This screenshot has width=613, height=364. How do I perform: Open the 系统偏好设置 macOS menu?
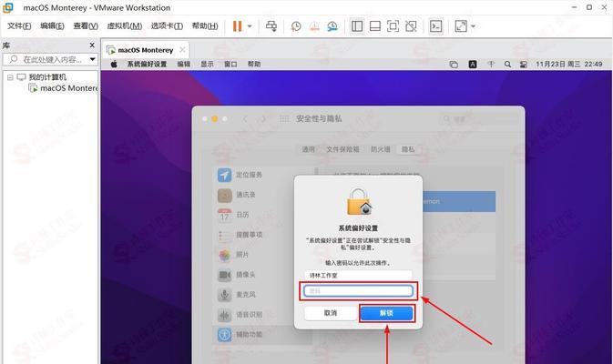(x=147, y=64)
